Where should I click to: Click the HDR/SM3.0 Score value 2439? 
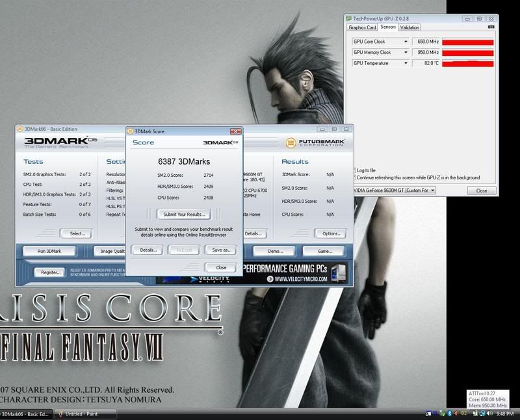[x=209, y=187]
